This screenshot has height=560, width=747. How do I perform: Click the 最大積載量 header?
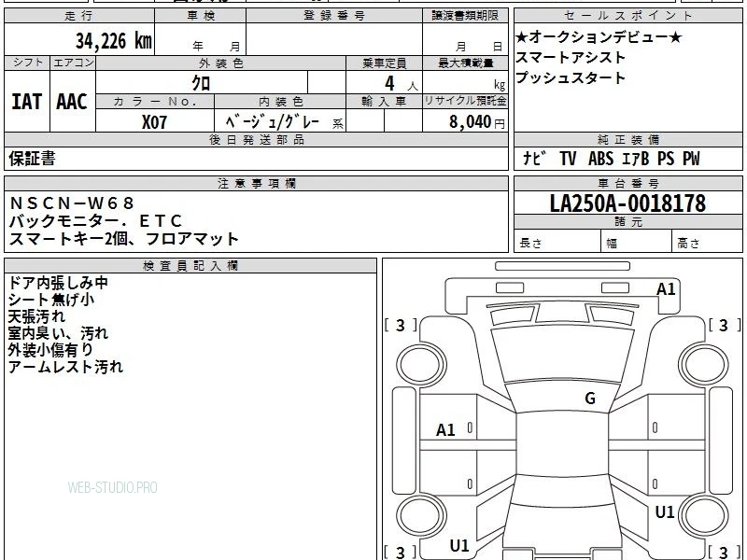pyautogui.click(x=465, y=63)
